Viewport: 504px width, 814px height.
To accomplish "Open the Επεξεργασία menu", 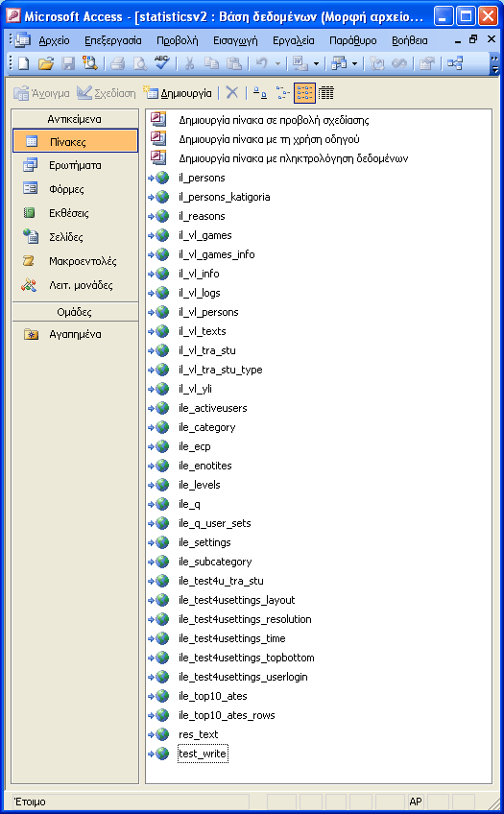I will click(x=113, y=40).
